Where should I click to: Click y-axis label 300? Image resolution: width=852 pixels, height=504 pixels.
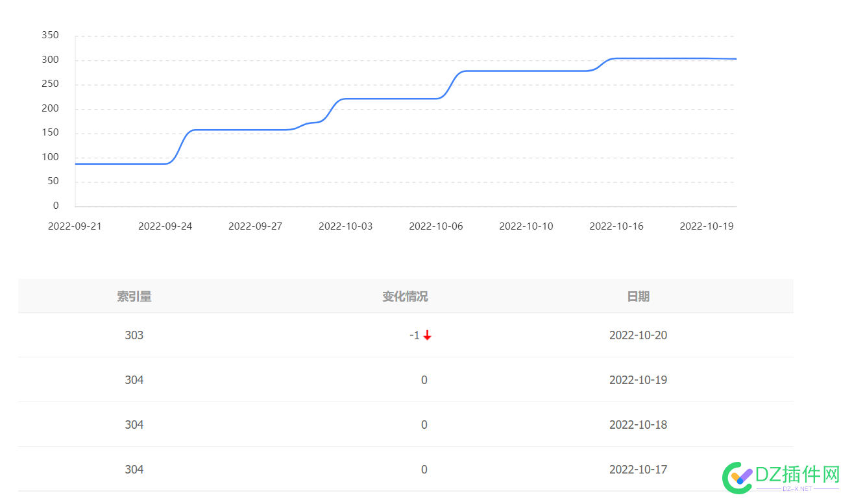coord(50,60)
